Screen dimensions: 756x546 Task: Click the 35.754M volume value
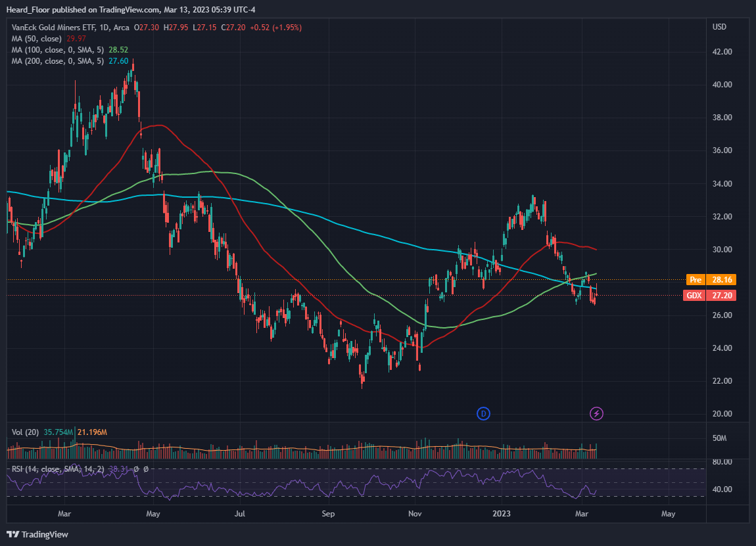(x=59, y=432)
